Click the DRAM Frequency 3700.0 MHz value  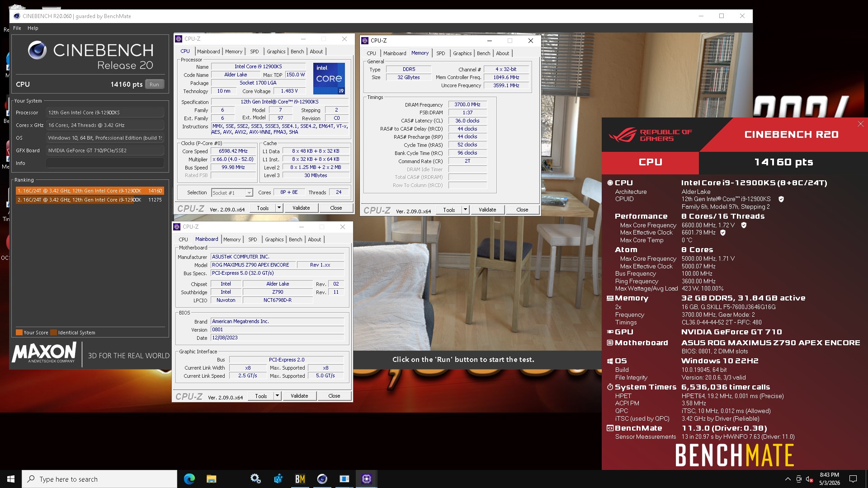click(x=467, y=104)
